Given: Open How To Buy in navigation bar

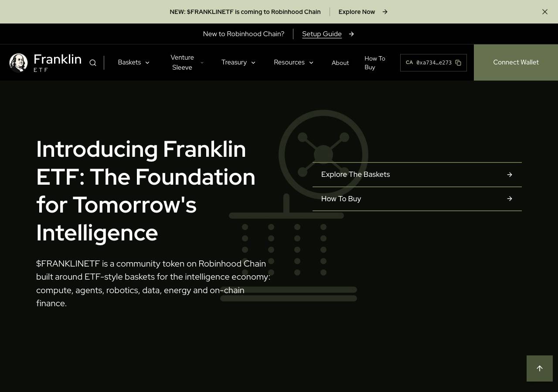Looking at the screenshot, I should 375,63.
